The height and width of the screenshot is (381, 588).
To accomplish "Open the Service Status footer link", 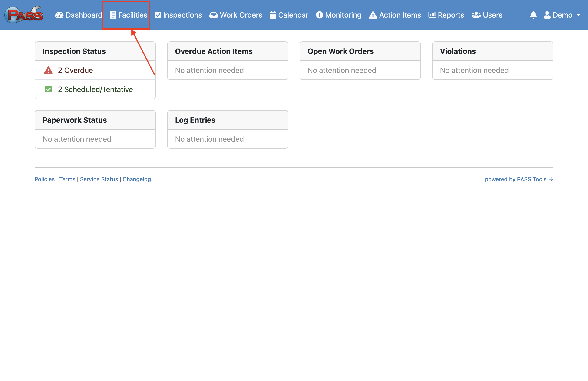I will (x=99, y=179).
